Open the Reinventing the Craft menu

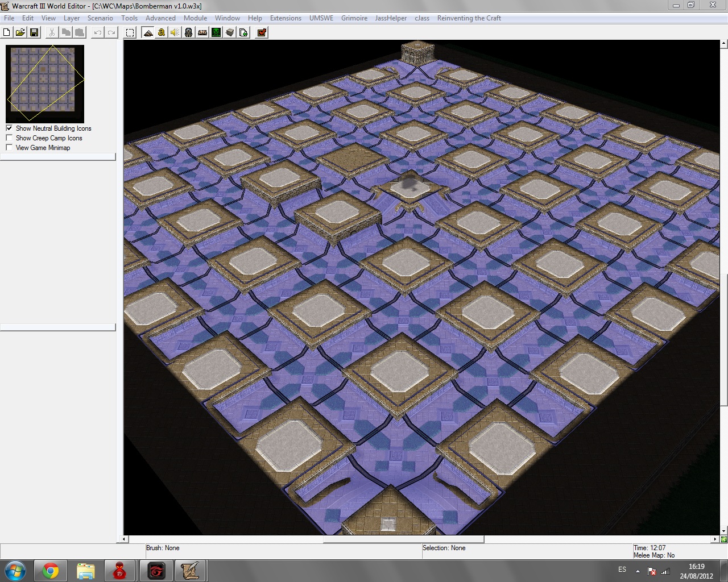click(x=469, y=18)
